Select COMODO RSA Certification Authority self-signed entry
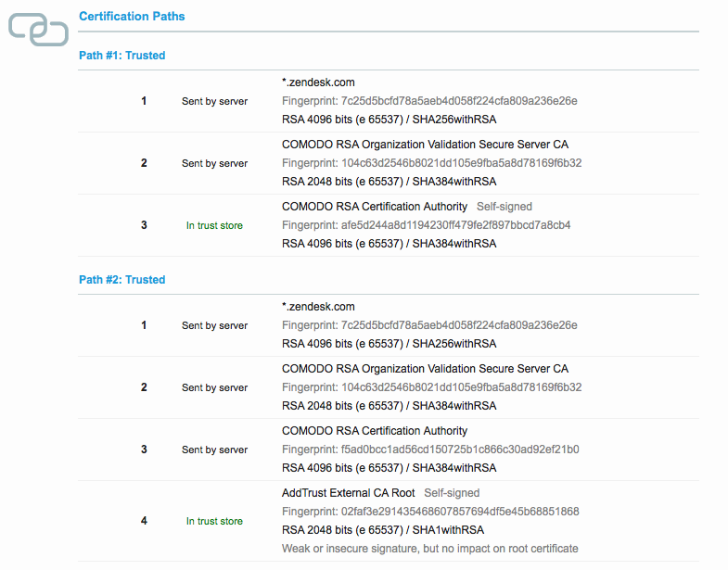 point(375,207)
